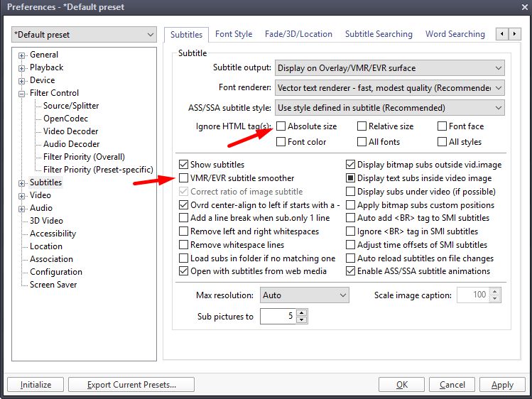This screenshot has height=399, width=532.
Task: Check Auto reload subtitles on file changes
Action: [350, 258]
